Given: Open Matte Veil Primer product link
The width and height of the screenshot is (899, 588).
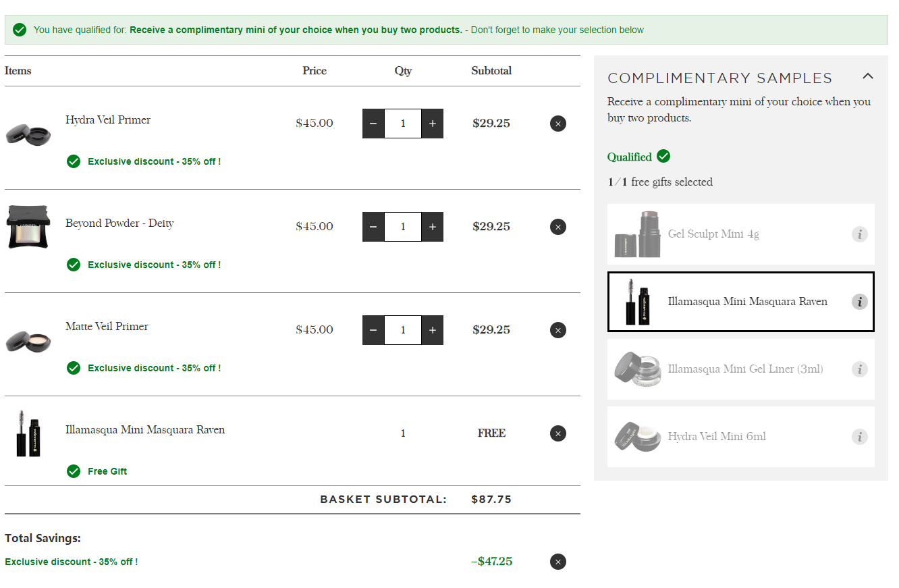Looking at the screenshot, I should 107,327.
